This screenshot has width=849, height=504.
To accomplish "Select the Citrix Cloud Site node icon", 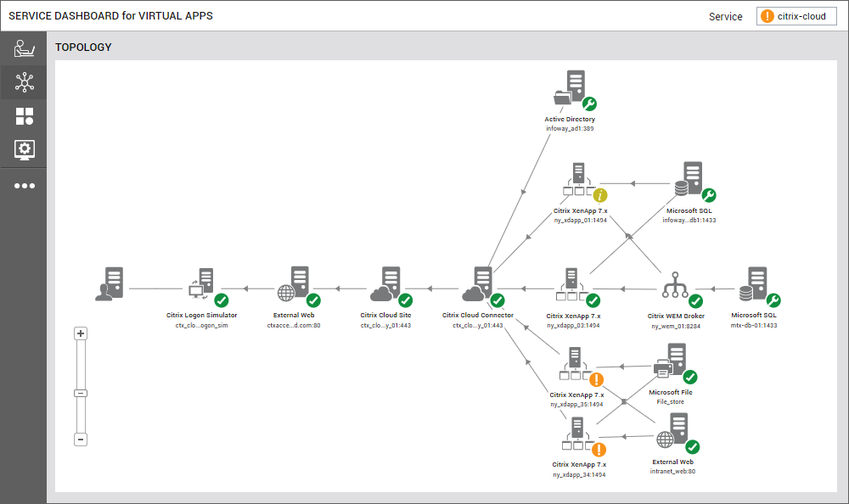I will [385, 283].
